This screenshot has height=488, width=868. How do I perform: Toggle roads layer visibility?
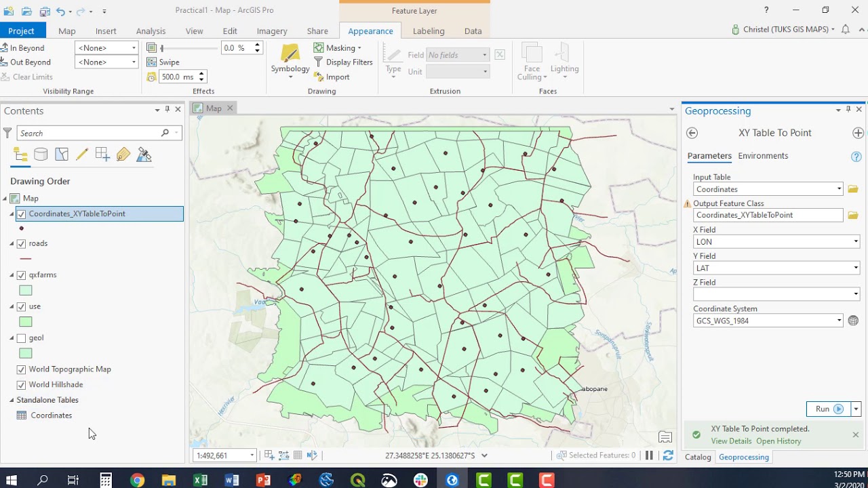(21, 244)
